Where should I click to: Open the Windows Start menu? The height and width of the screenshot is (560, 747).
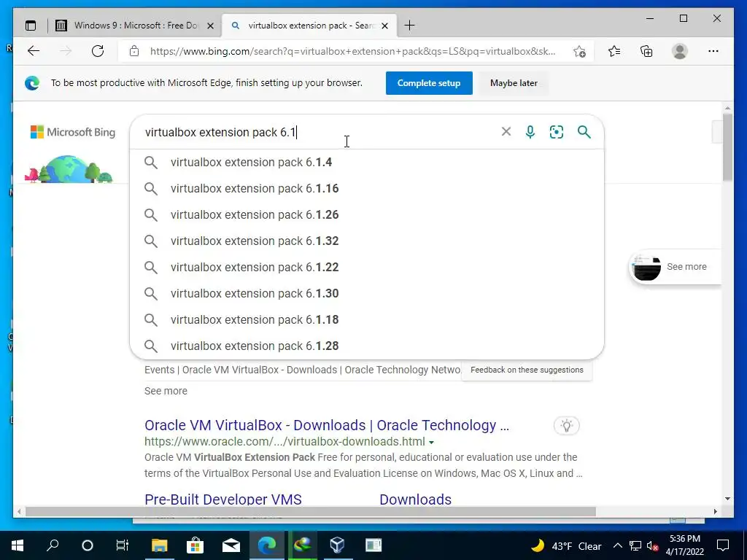[x=18, y=545]
